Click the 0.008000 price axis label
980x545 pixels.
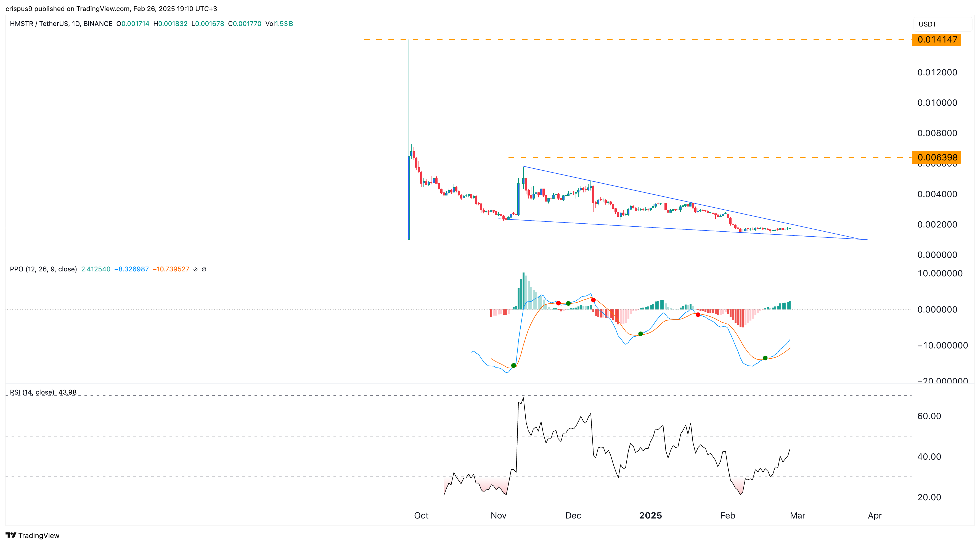pos(937,133)
